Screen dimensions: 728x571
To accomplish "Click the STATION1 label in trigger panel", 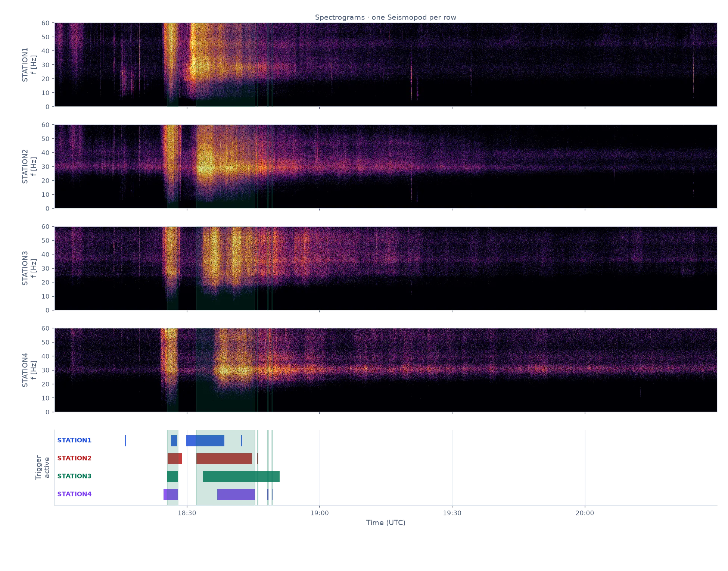I will tap(74, 440).
